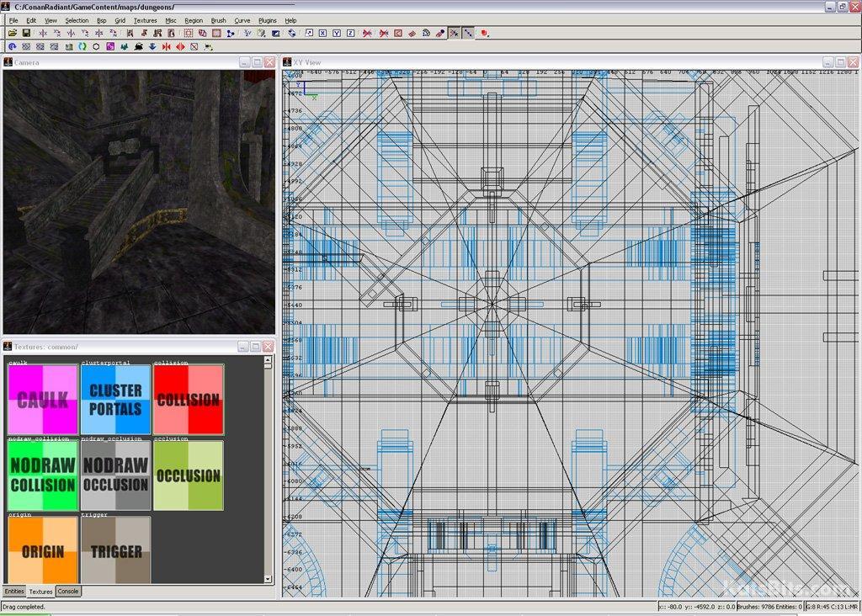
Task: Select the CAULK texture swatch
Action: click(43, 400)
